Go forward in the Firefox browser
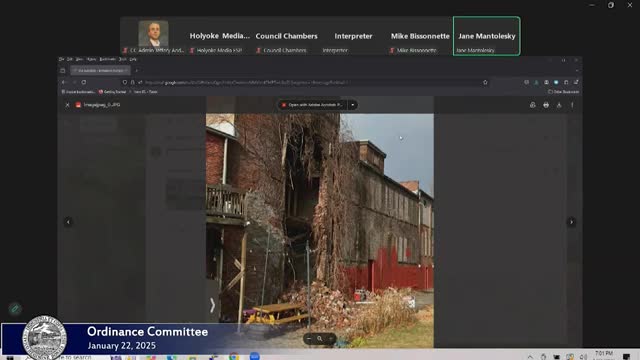This screenshot has width=640, height=360. [74, 82]
